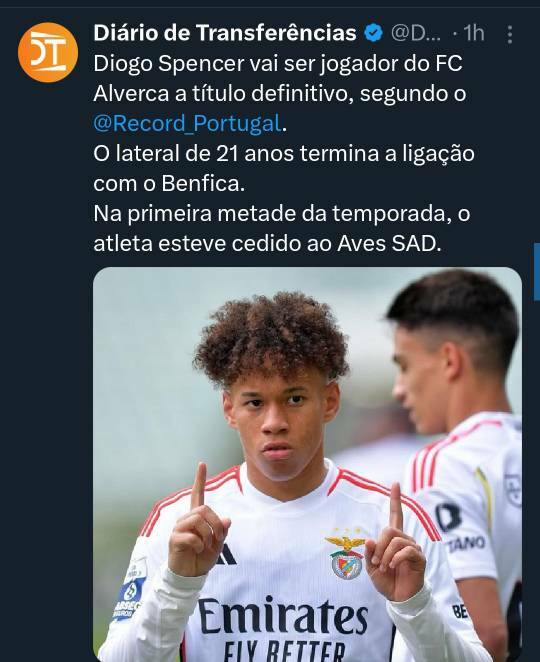Click the Benfica crest on the shirt
Screen dimensions: 540x662
tap(346, 558)
